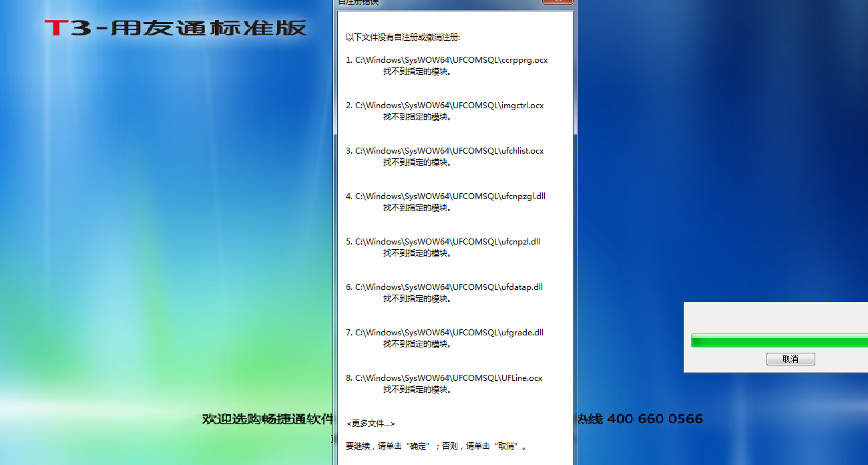Click the green installation progress bar
This screenshot has height=465, width=868.
779,341
